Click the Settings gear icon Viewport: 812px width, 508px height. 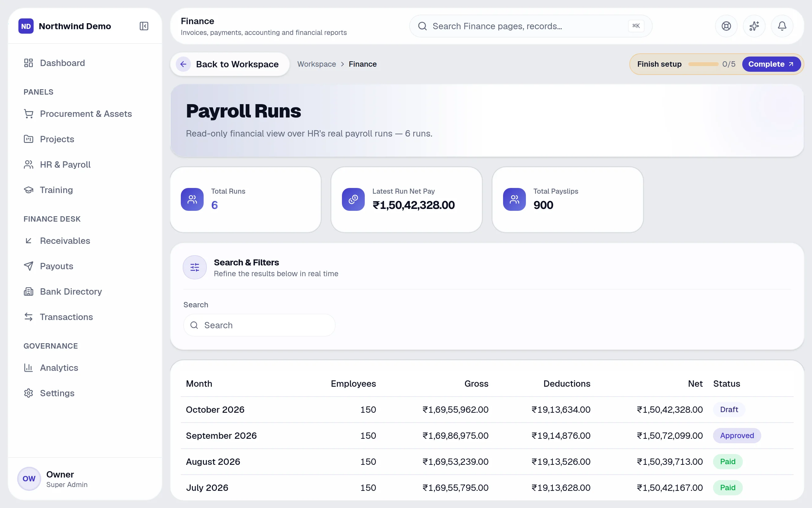[29, 393]
